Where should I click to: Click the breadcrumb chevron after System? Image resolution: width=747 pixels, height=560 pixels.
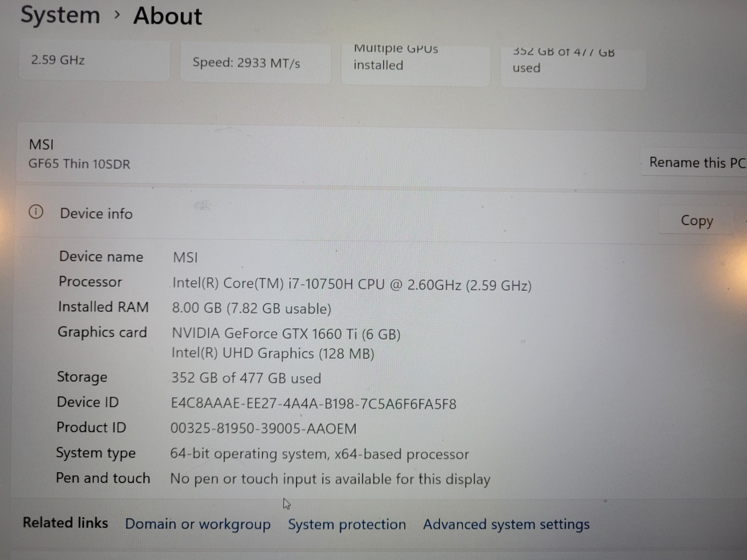tap(117, 15)
